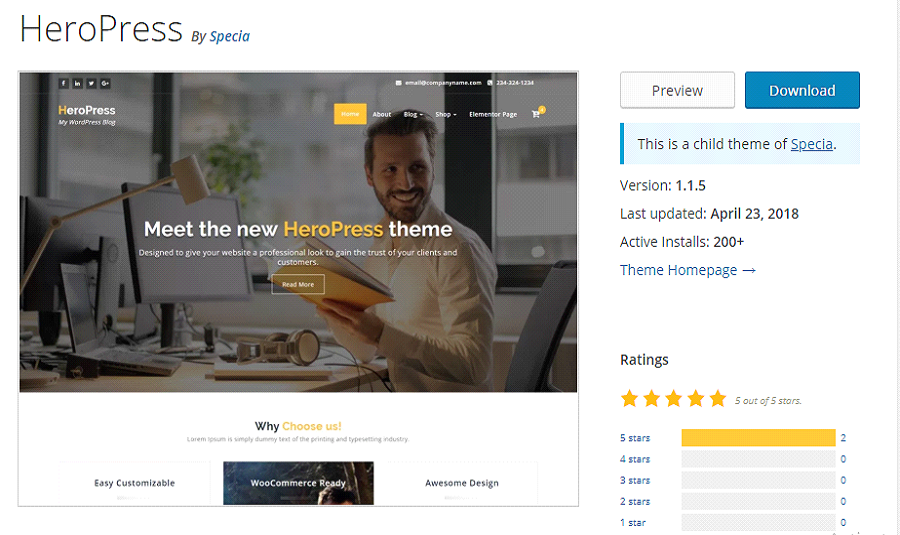The image size is (900, 535).
Task: Open the 5 stars reviews link
Action: 635,438
